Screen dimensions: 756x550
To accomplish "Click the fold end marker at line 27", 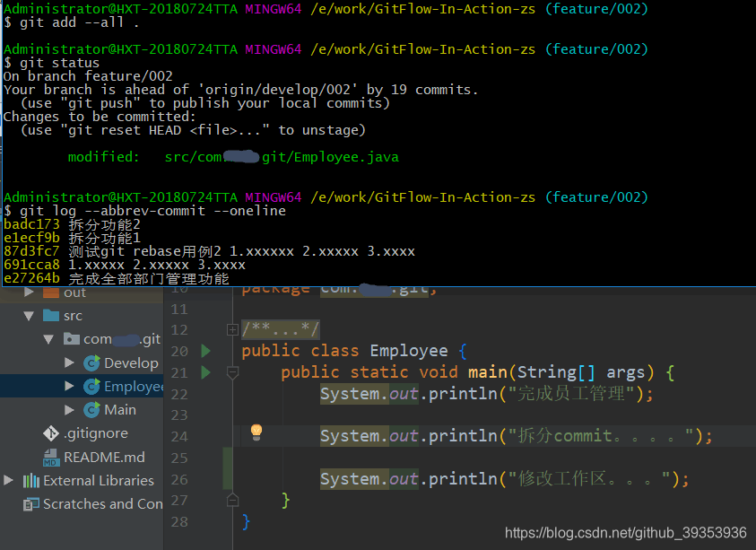I will pyautogui.click(x=232, y=501).
